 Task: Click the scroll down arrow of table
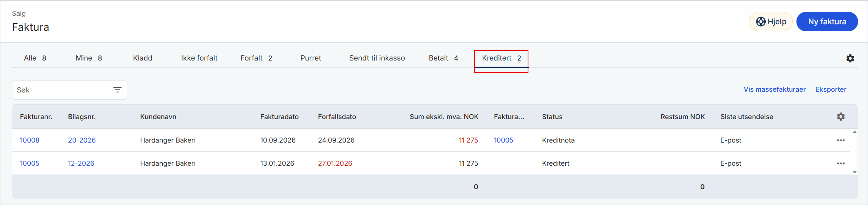click(x=855, y=172)
